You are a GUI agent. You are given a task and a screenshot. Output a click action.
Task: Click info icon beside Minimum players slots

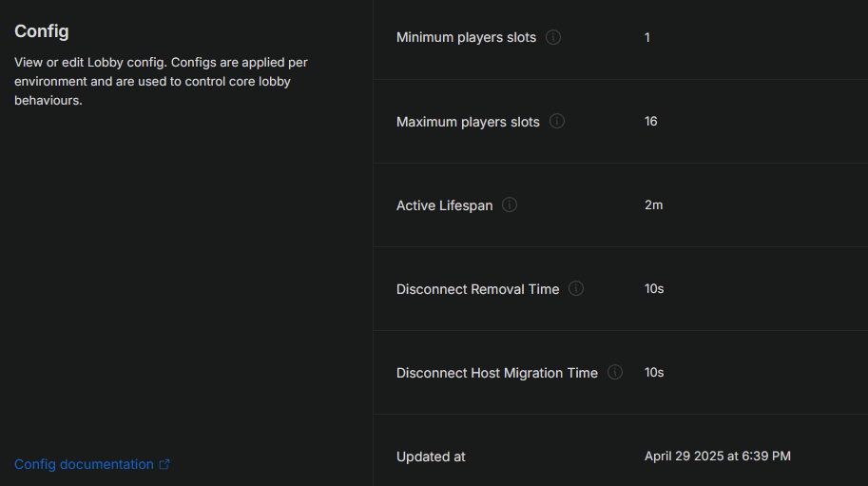(553, 38)
